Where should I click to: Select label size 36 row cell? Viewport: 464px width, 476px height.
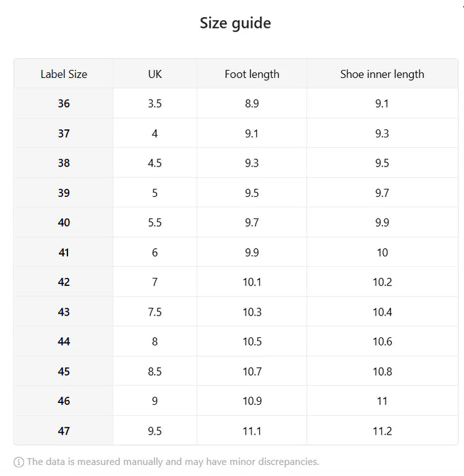[x=64, y=104]
